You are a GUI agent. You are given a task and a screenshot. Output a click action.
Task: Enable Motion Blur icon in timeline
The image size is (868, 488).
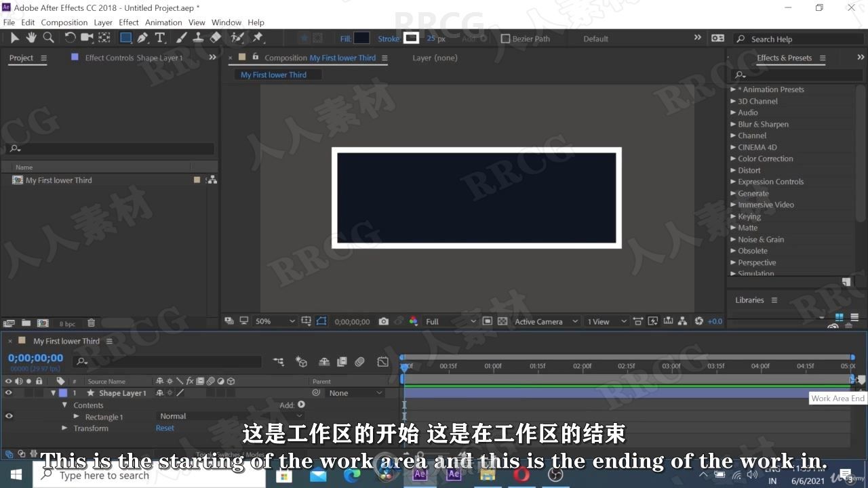coord(360,362)
